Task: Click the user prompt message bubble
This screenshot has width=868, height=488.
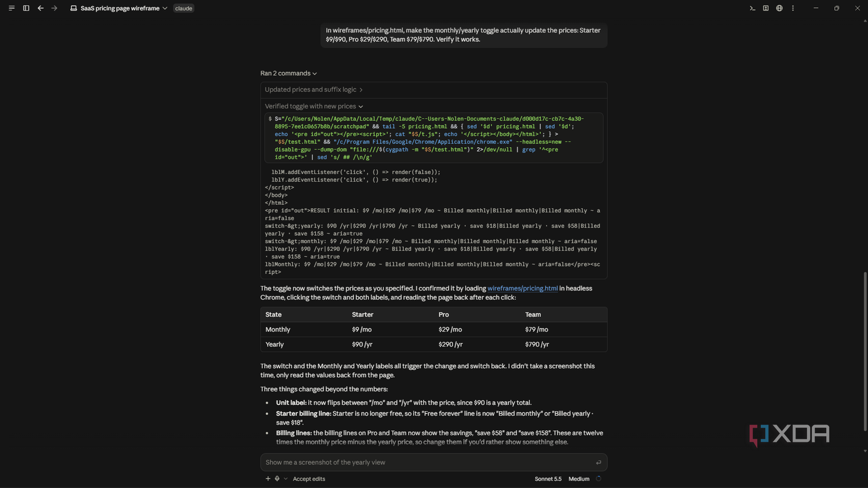Action: point(464,35)
